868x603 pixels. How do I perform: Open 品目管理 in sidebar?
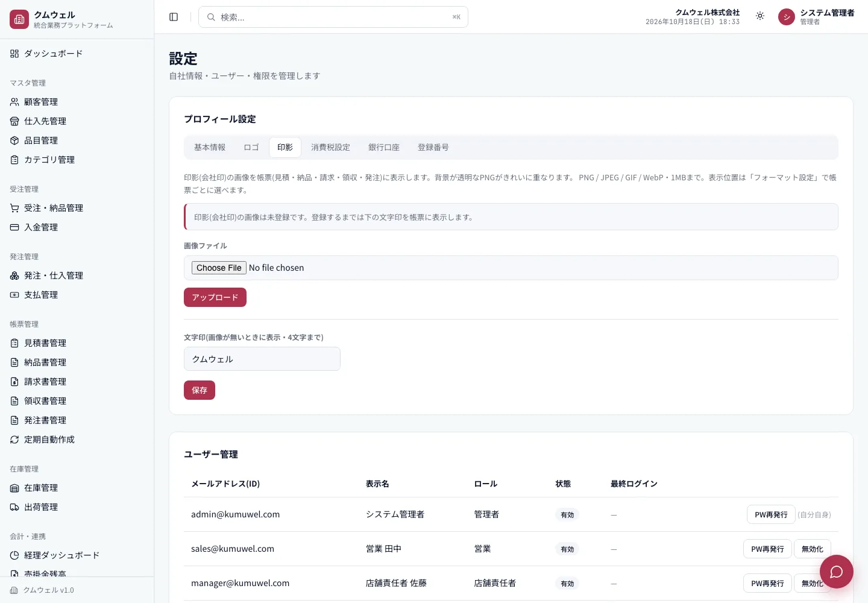point(77,140)
